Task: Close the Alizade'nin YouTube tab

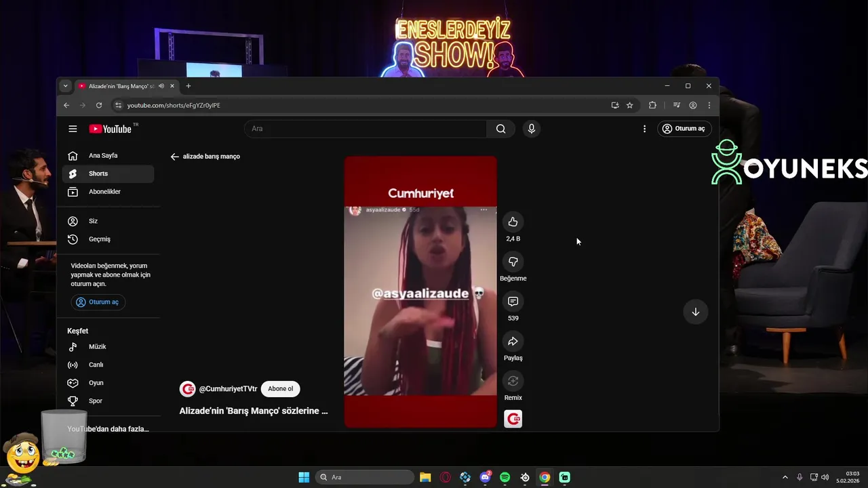Action: pyautogui.click(x=172, y=86)
